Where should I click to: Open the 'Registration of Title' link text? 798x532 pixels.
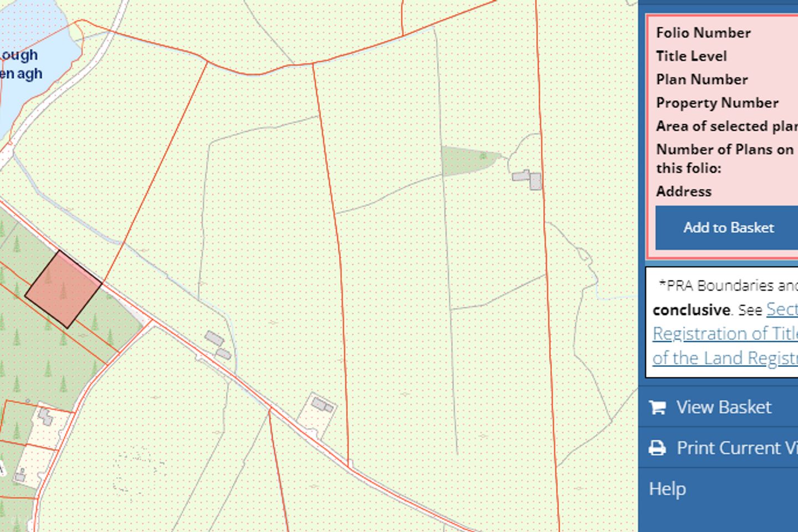(x=725, y=334)
